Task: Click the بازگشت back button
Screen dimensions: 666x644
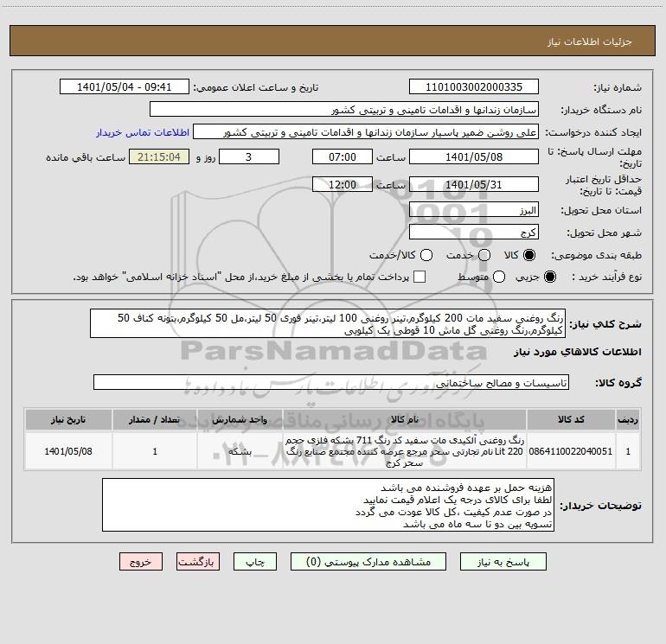Action: pos(198,562)
